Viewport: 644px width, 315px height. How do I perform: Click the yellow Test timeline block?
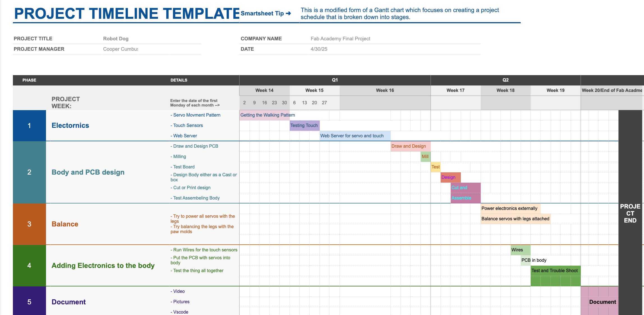435,167
